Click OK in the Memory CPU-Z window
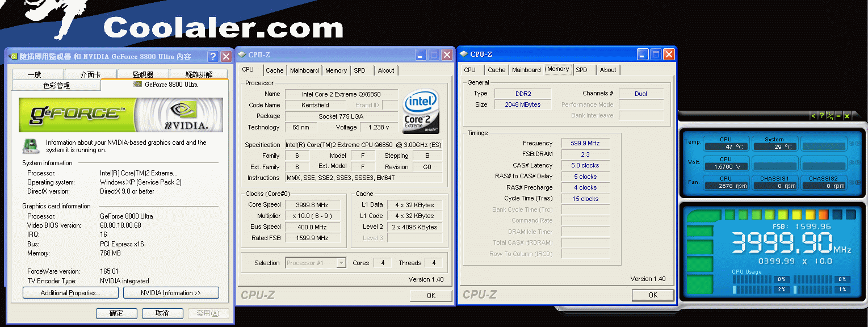Viewport: 868px width, 327px height. click(653, 295)
